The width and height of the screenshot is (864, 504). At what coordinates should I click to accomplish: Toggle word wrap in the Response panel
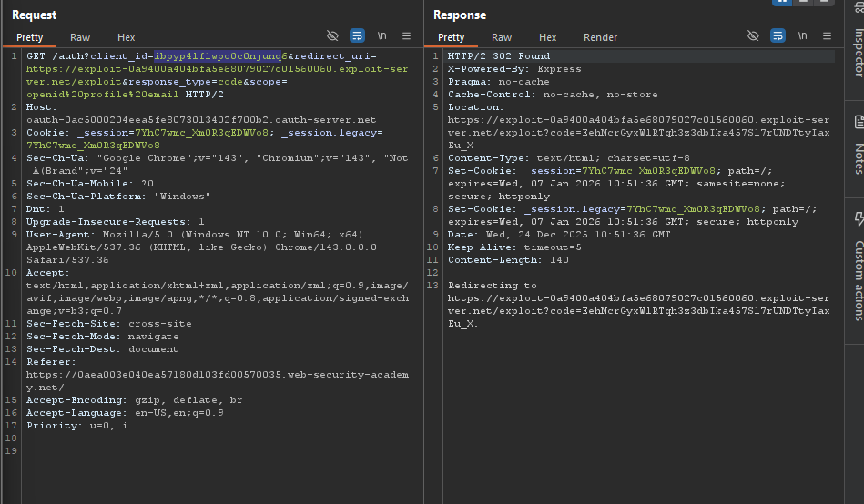coord(778,35)
